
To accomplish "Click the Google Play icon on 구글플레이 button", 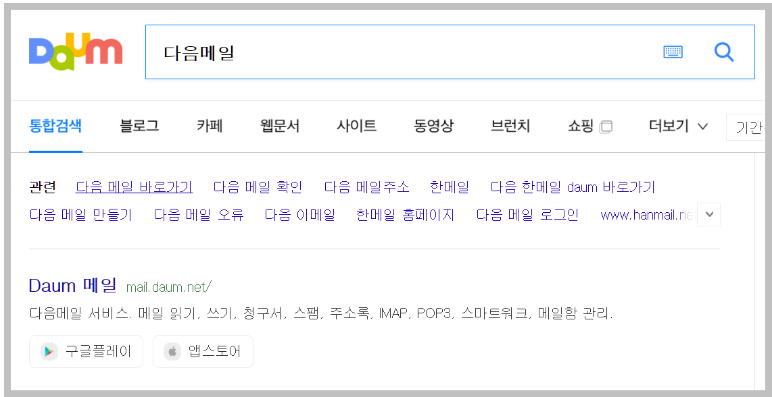I will pyautogui.click(x=49, y=352).
